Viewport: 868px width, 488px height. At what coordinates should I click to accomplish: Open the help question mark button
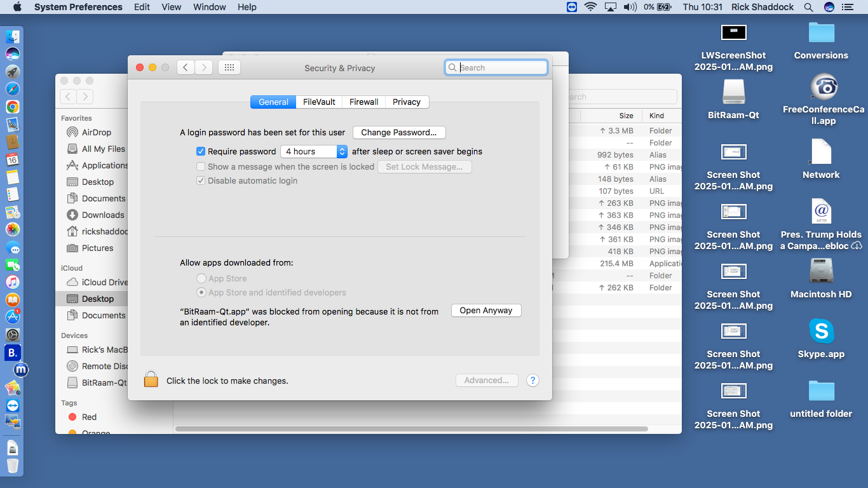[x=533, y=381]
